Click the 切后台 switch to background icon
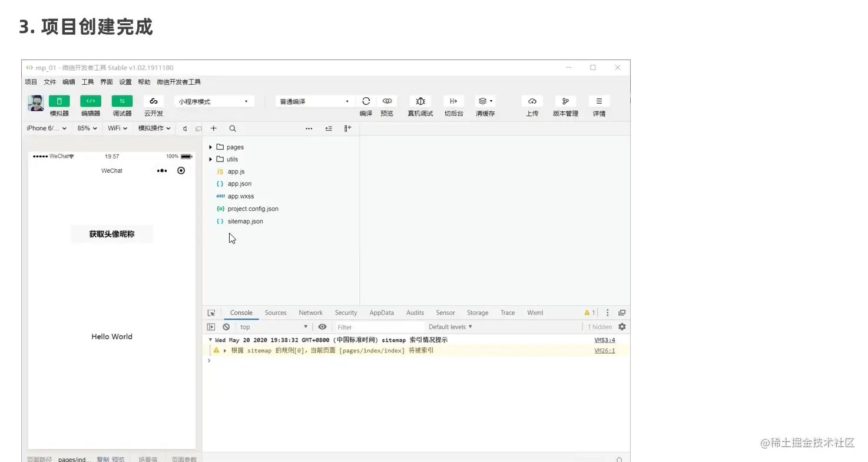 coord(453,101)
